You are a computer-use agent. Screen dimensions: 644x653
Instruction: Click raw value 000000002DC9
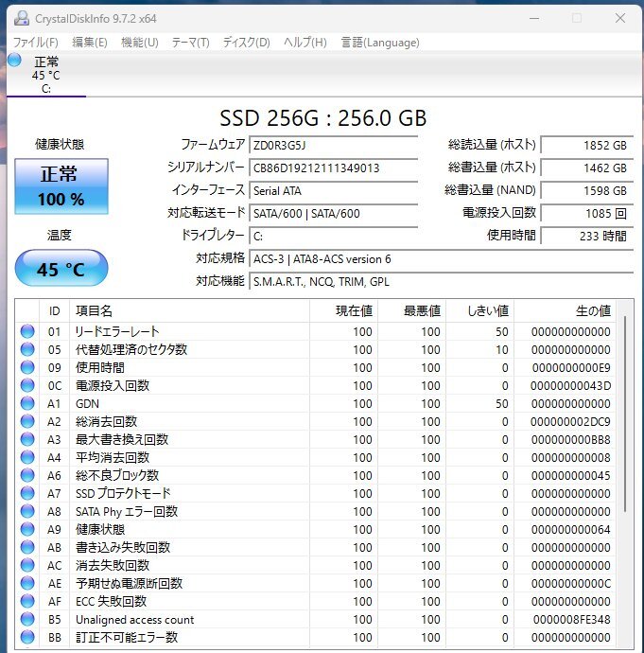[570, 421]
